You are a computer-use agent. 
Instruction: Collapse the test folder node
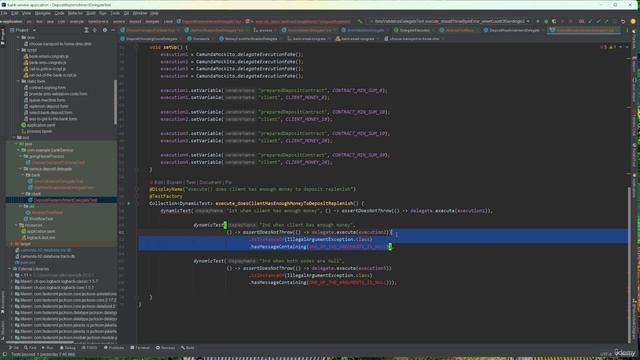(x=15, y=138)
